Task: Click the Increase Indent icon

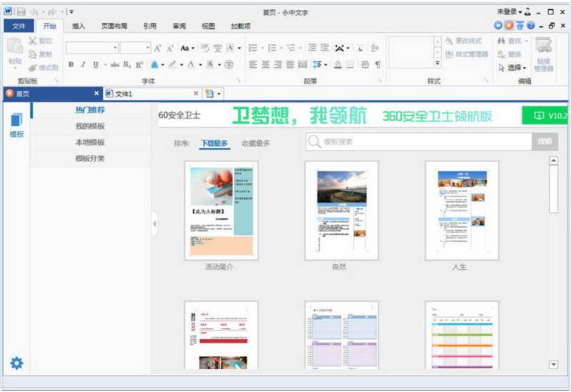Action: pyautogui.click(x=325, y=48)
